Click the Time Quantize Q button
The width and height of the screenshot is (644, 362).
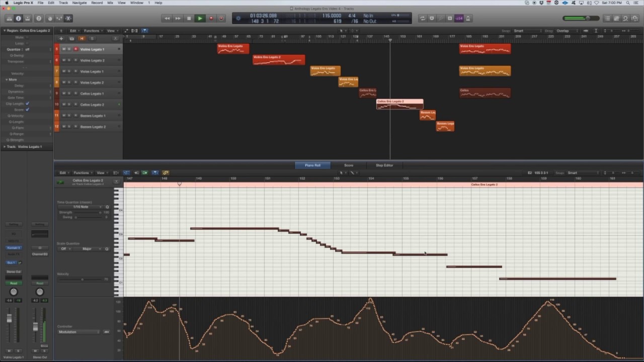[107, 207]
